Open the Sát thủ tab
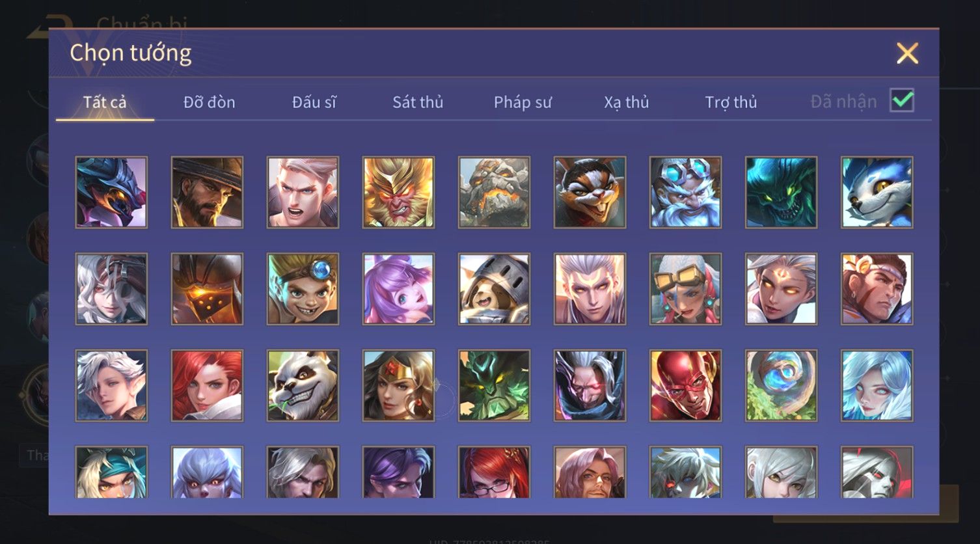 [x=418, y=102]
